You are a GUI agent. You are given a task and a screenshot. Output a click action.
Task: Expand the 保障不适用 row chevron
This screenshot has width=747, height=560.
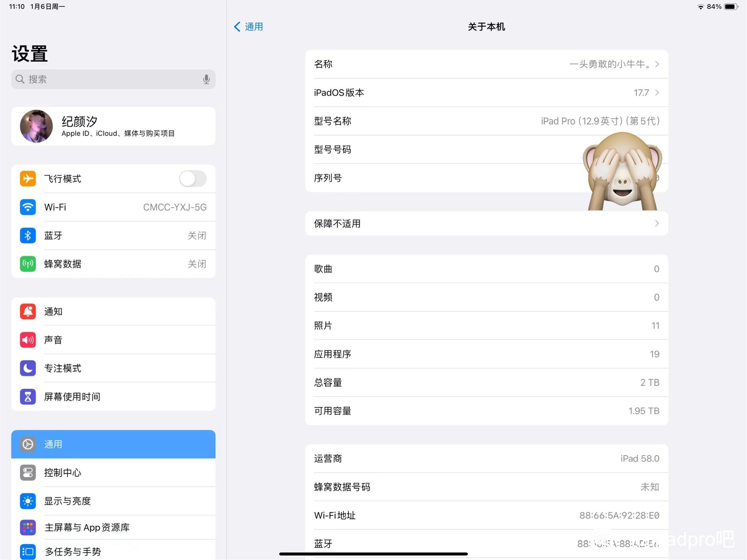coord(657,223)
